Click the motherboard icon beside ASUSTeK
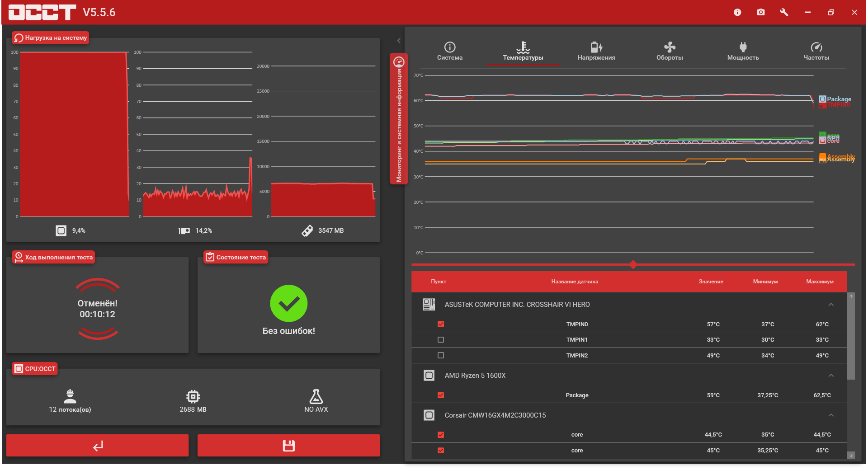 [429, 305]
